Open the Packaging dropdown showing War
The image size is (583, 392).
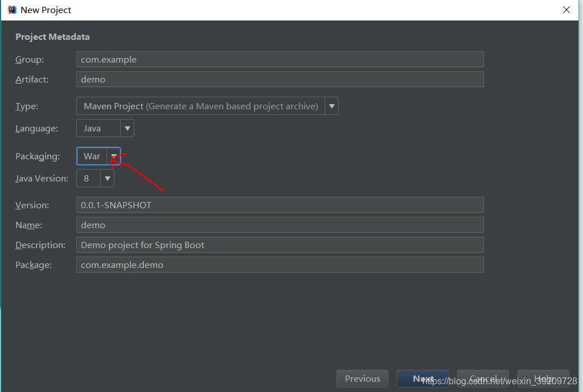coord(98,156)
